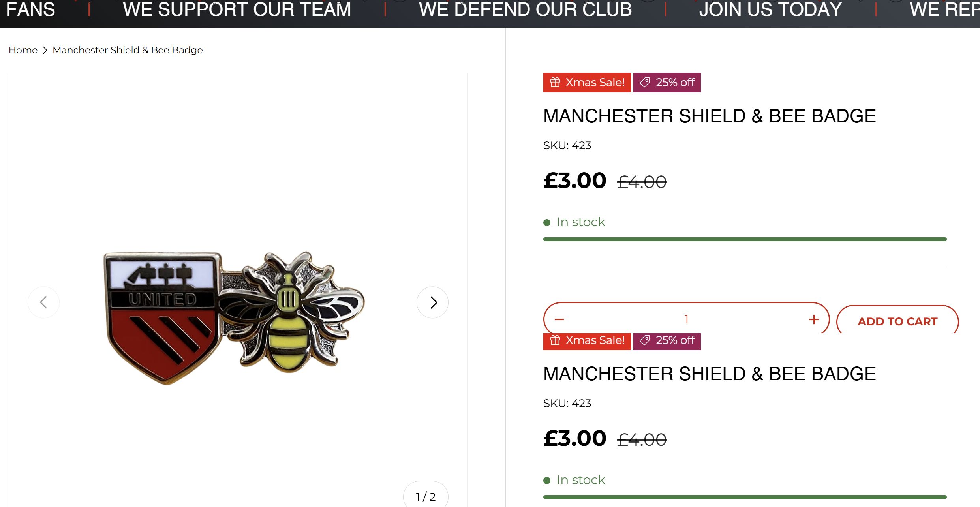Click the green In stock dot above quantity selector
Screen dimensions: 980x507
547,223
